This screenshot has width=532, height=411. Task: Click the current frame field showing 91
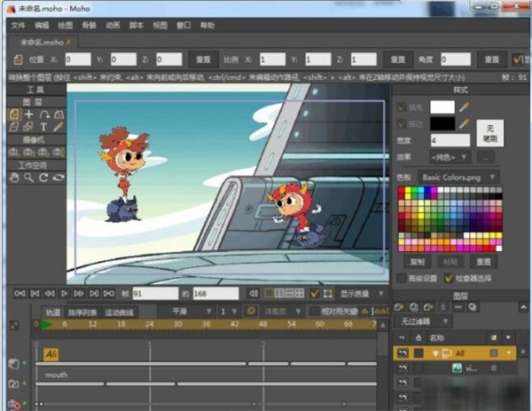(x=155, y=294)
